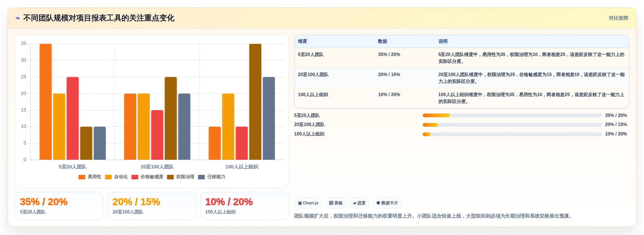The image size is (644, 235).
Task: Select the Chart.js tag chip
Action: pyautogui.click(x=308, y=203)
